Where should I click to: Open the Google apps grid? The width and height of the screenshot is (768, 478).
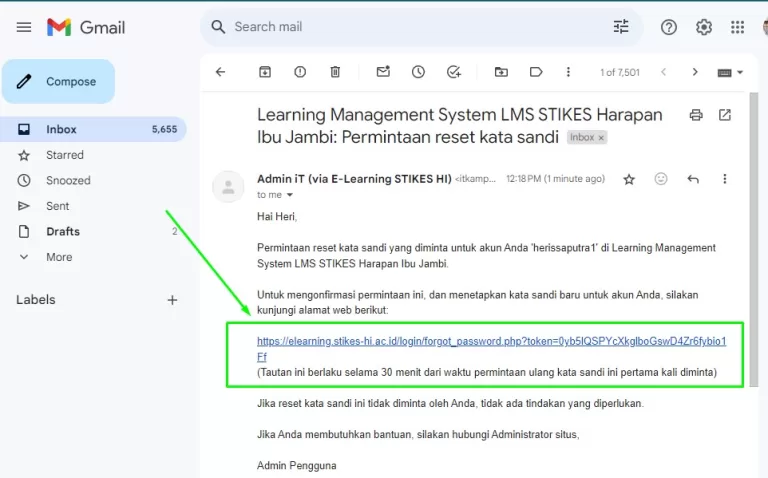tap(737, 27)
